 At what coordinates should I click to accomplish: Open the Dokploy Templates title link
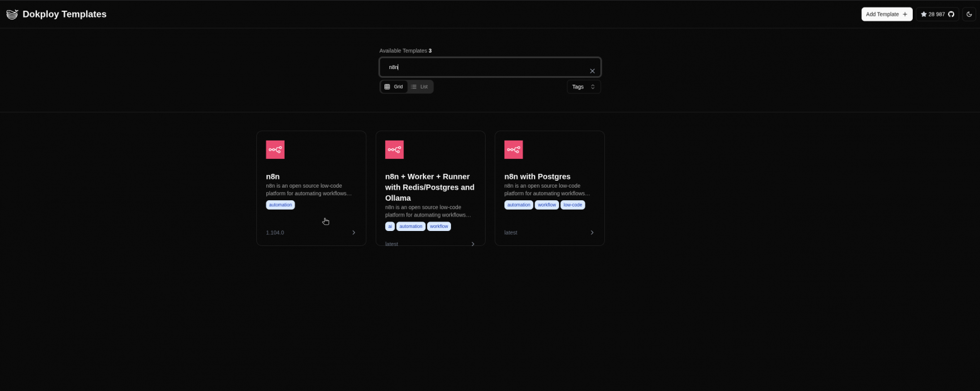(64, 14)
